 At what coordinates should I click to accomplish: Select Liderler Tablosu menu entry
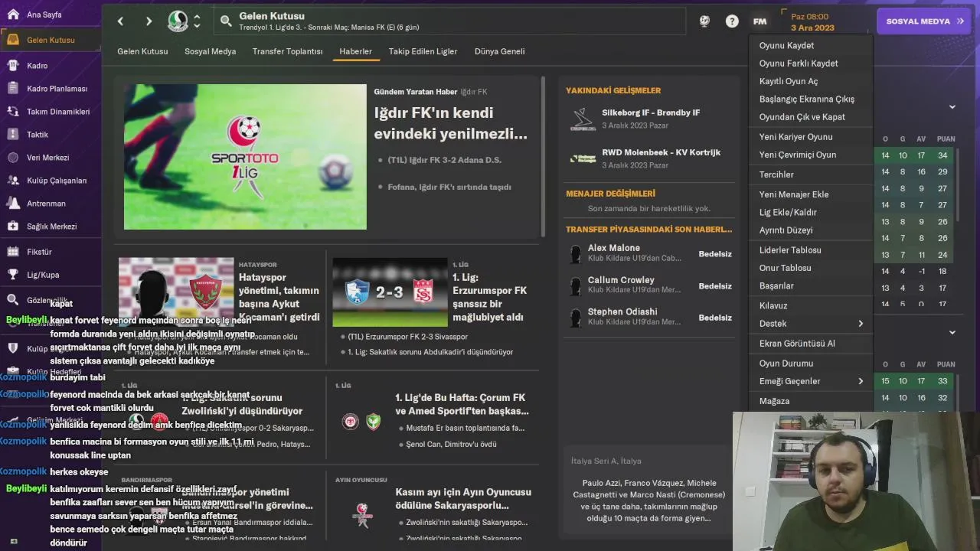pyautogui.click(x=810, y=250)
